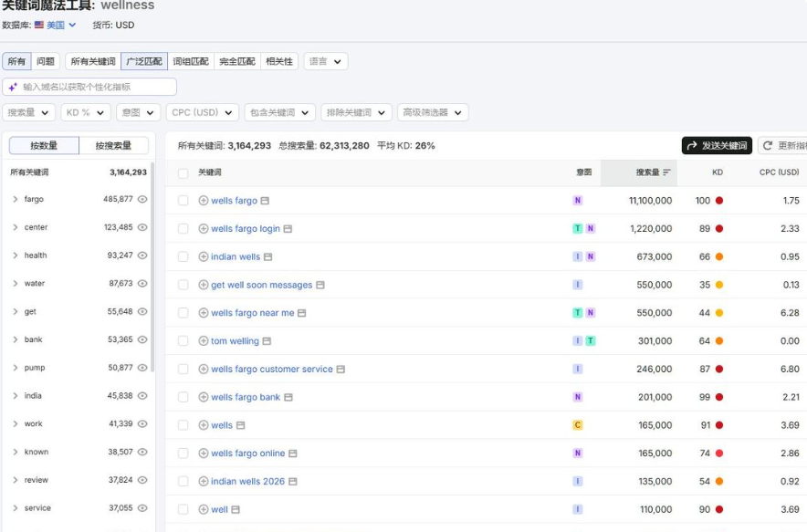
Task: Add 'indian wells' via plus icon
Action: 204,256
